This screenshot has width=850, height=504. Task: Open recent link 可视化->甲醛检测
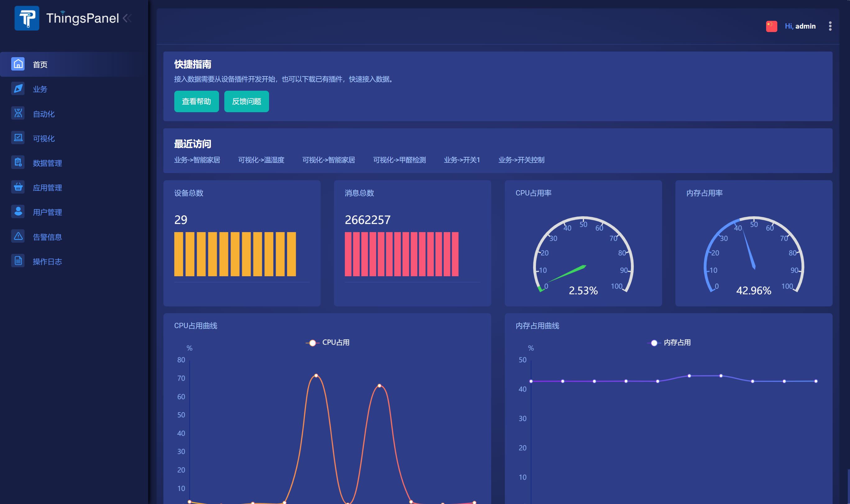[400, 160]
